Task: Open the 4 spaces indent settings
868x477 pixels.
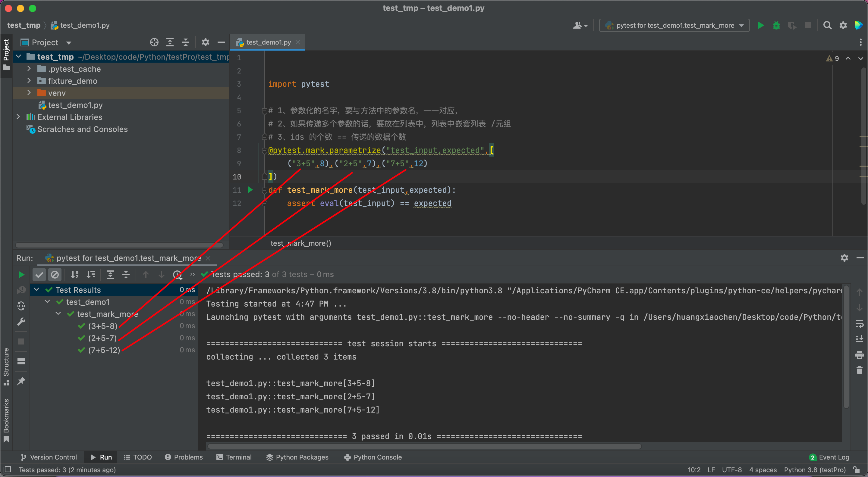Action: 763,469
